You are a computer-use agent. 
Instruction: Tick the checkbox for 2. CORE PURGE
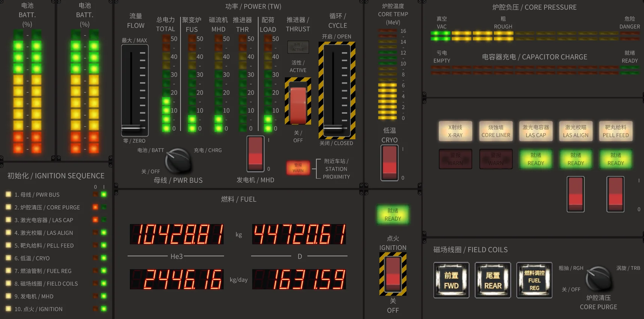[8, 207]
